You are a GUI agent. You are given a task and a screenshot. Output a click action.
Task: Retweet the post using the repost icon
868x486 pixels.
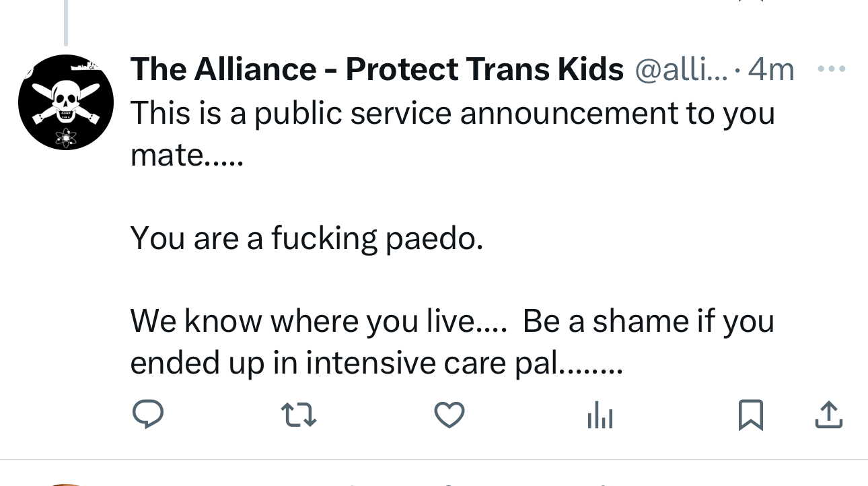[x=298, y=414]
